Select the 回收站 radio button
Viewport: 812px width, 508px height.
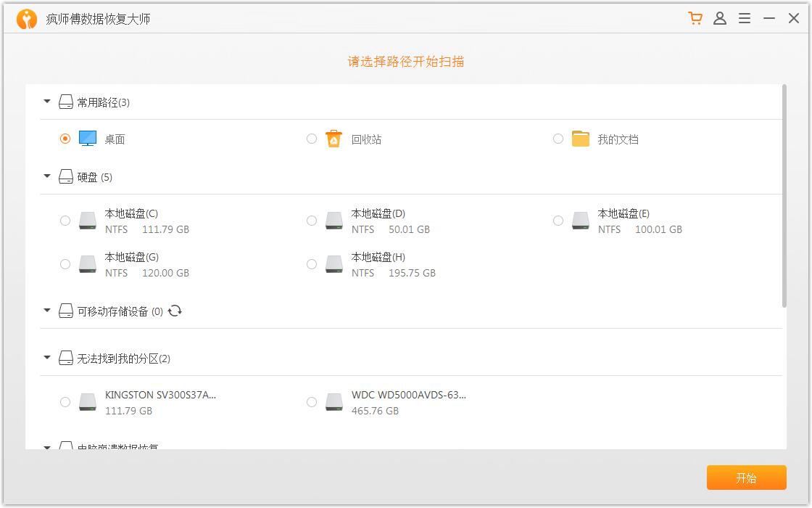312,139
